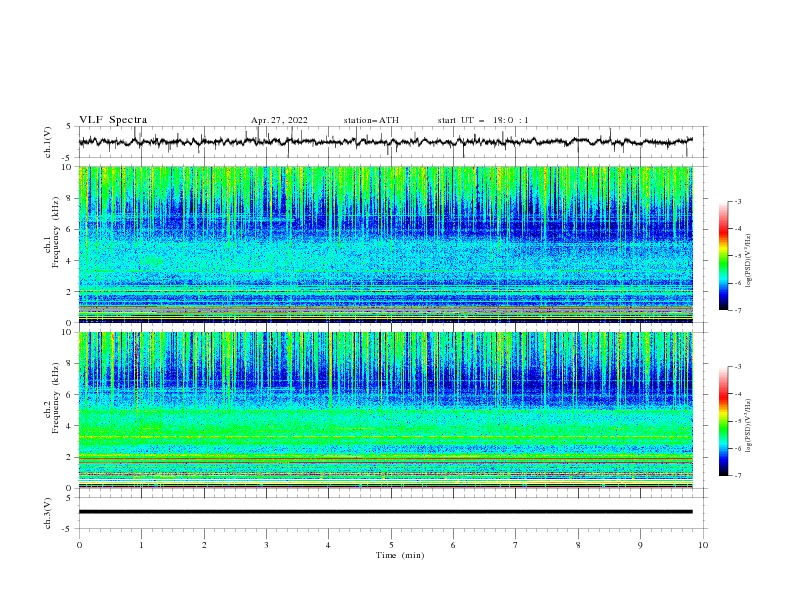Click the time axis tick label "3"
Screen dimensions: 792x612
pyautogui.click(x=266, y=545)
